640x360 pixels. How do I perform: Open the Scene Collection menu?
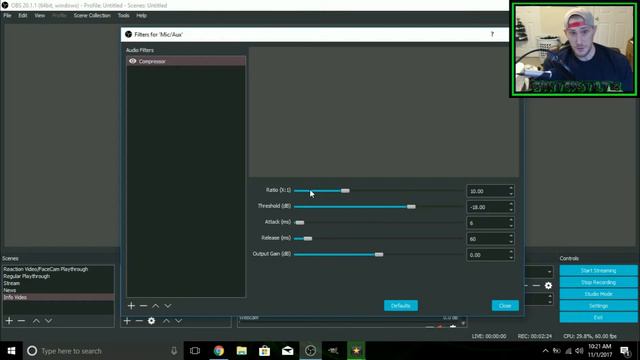coord(92,16)
